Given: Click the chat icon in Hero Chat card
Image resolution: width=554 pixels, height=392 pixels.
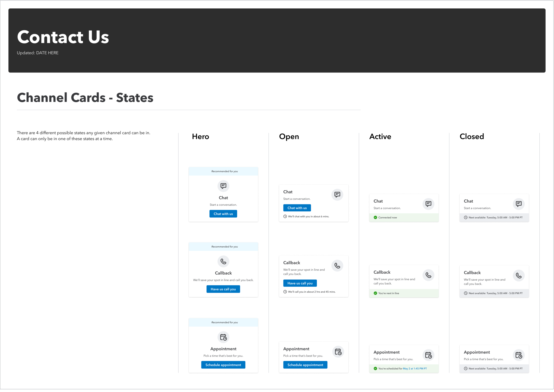Looking at the screenshot, I should (223, 186).
